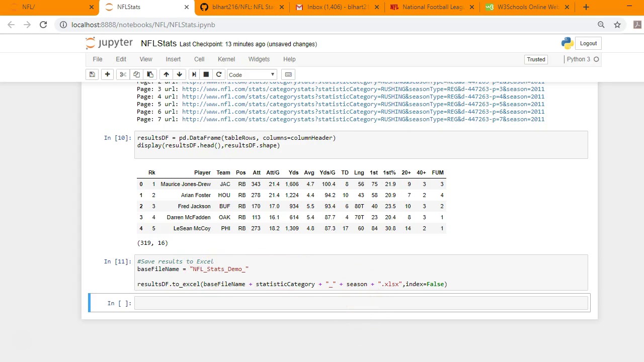644x362 pixels.
Task: Open the Widgets menu
Action: [259, 59]
